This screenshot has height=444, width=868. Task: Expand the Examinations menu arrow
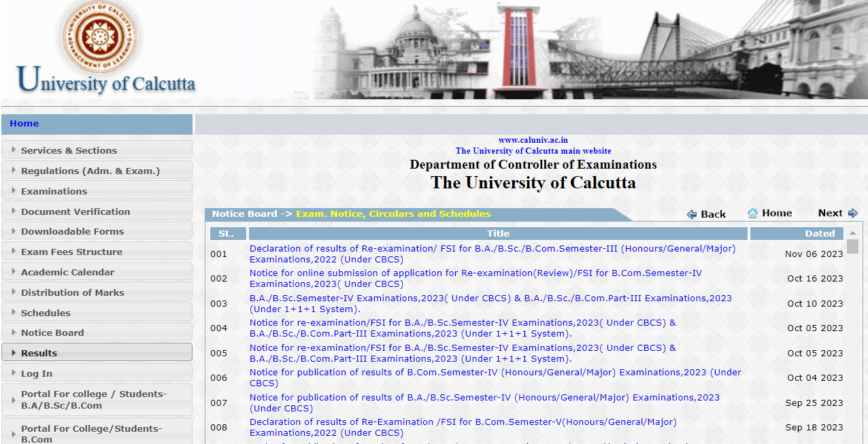(x=13, y=191)
